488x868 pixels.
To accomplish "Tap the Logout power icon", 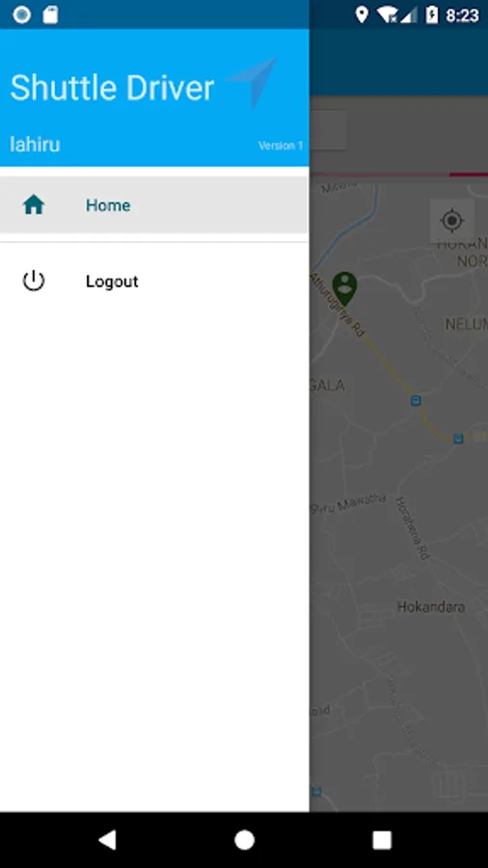I will 34,282.
